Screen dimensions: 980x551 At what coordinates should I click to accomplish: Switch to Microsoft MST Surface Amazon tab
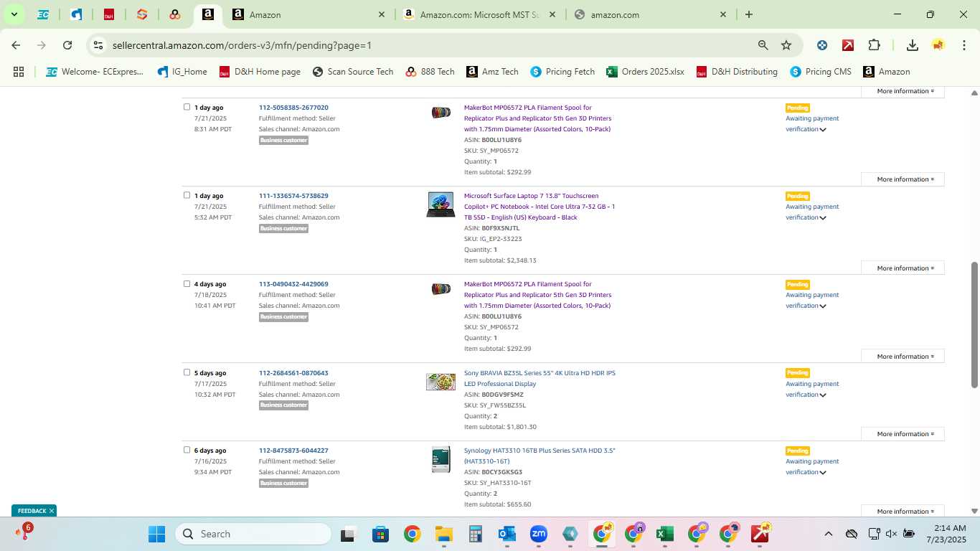click(479, 14)
